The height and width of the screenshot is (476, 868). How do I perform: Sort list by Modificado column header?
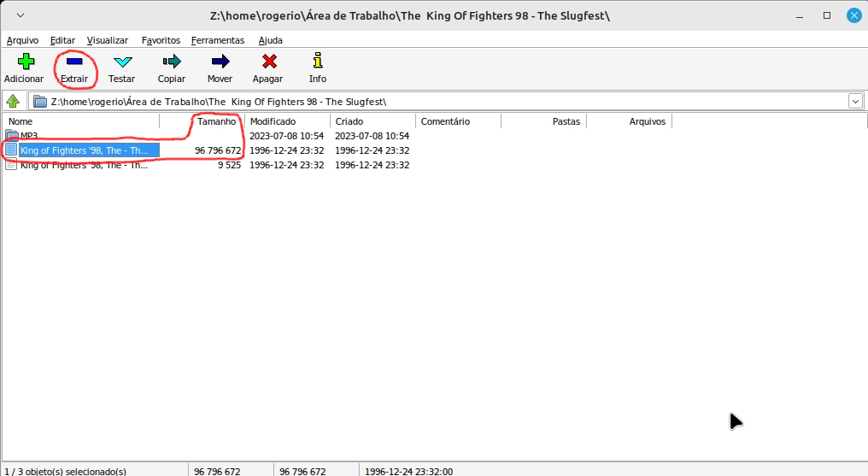(x=273, y=121)
